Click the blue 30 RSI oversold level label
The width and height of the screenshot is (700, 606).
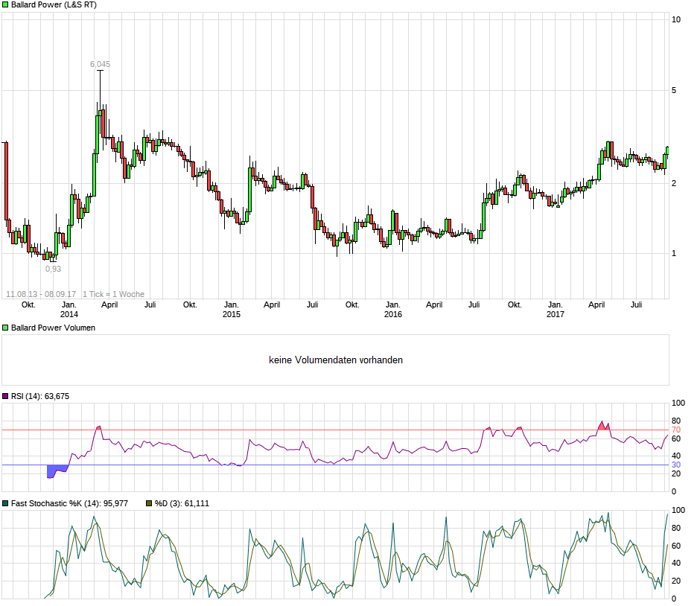[x=676, y=465]
